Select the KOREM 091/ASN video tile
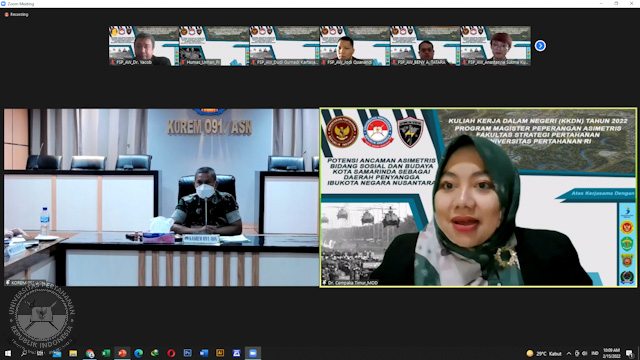Image resolution: width=640 pixels, height=360 pixels. point(161,197)
